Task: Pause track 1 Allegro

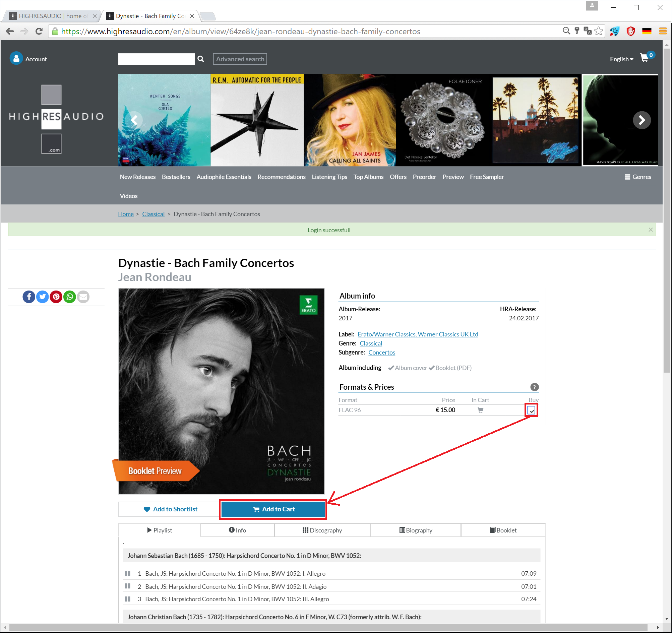Action: pyautogui.click(x=127, y=573)
